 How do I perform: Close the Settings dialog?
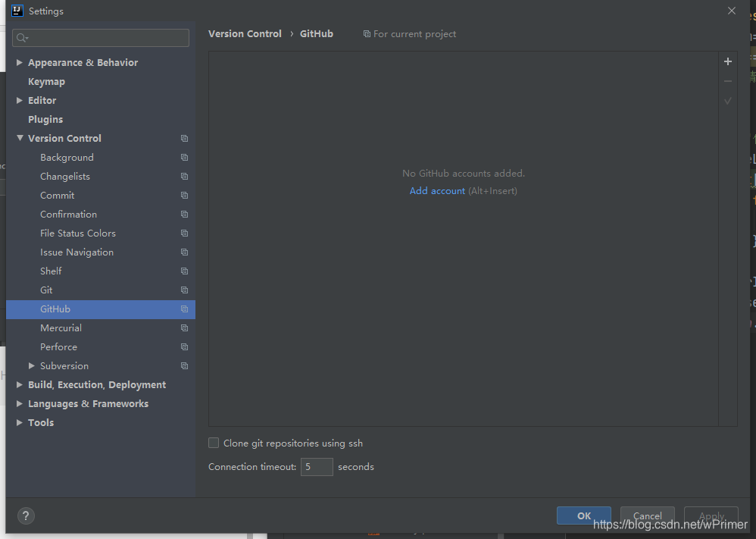pyautogui.click(x=732, y=11)
